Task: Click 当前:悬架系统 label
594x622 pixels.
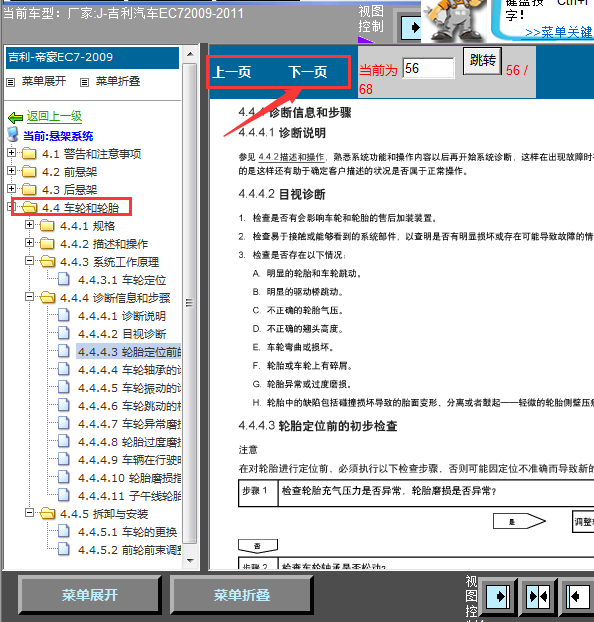Action: click(x=58, y=136)
